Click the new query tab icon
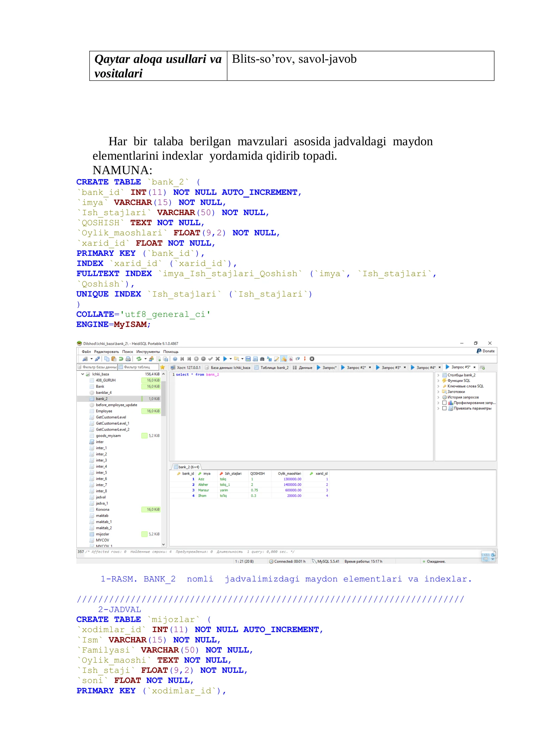535x756 pixels. (483, 367)
